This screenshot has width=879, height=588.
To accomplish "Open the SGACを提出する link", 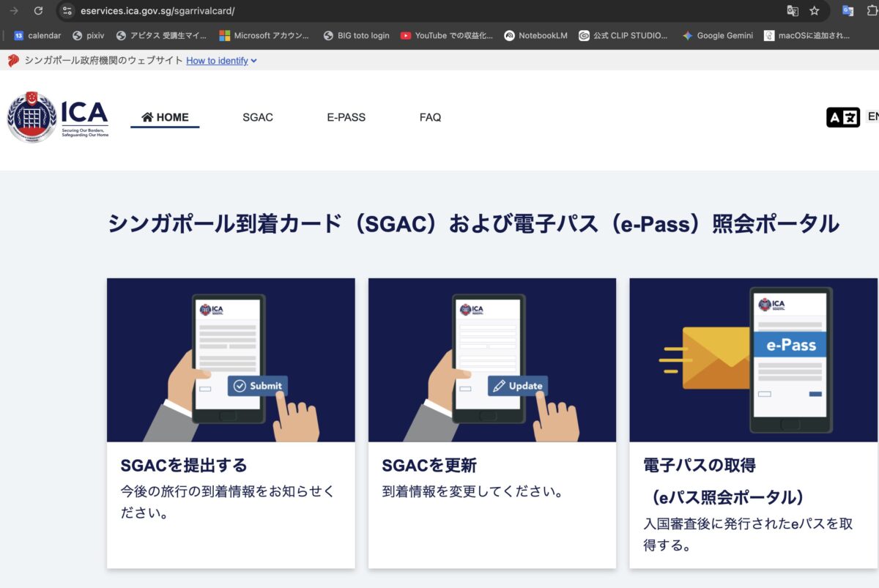I will (184, 465).
